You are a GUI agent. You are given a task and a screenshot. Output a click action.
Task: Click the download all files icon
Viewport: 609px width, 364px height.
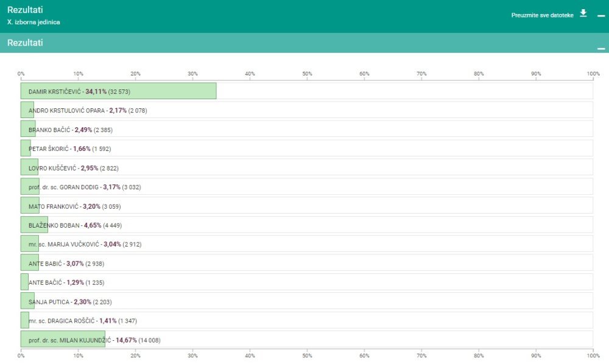(x=583, y=13)
